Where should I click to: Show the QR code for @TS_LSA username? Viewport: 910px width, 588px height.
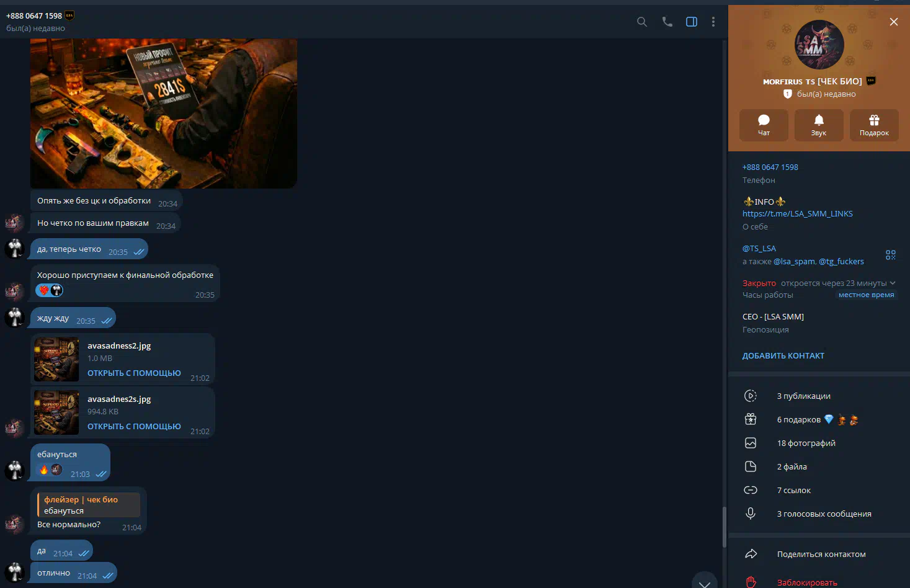891,255
